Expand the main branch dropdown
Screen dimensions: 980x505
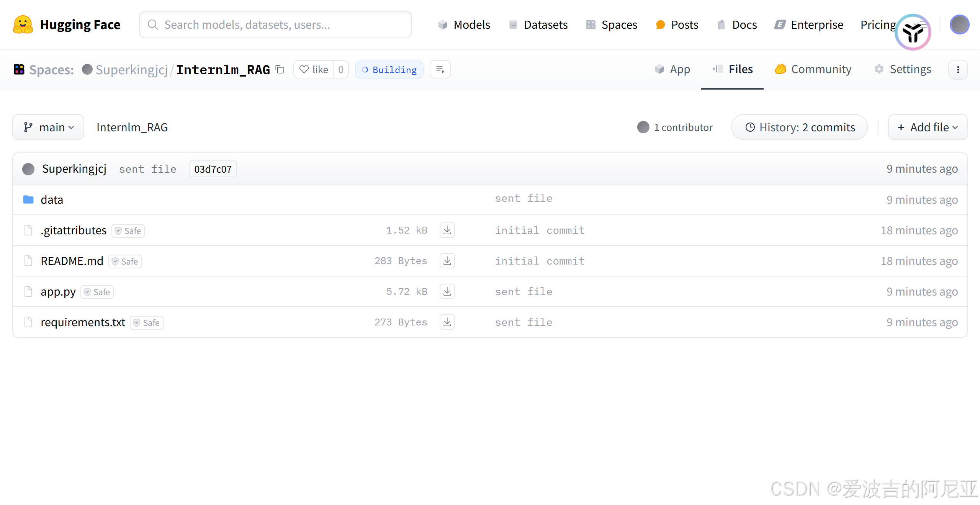point(48,127)
